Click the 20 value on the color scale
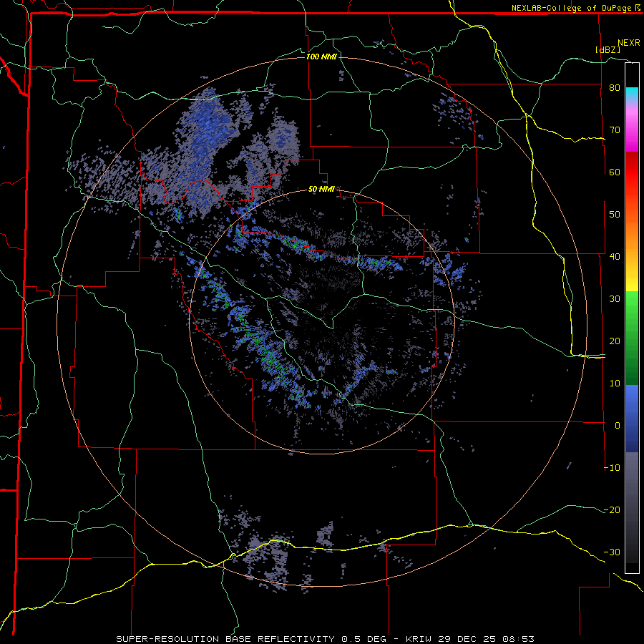Screen dimensions: 644x644 click(x=615, y=341)
